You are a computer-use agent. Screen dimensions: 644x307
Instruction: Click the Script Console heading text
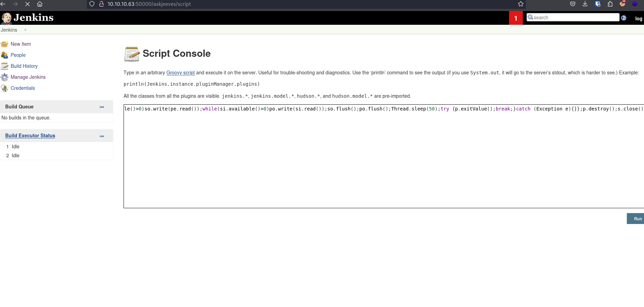[x=177, y=53]
